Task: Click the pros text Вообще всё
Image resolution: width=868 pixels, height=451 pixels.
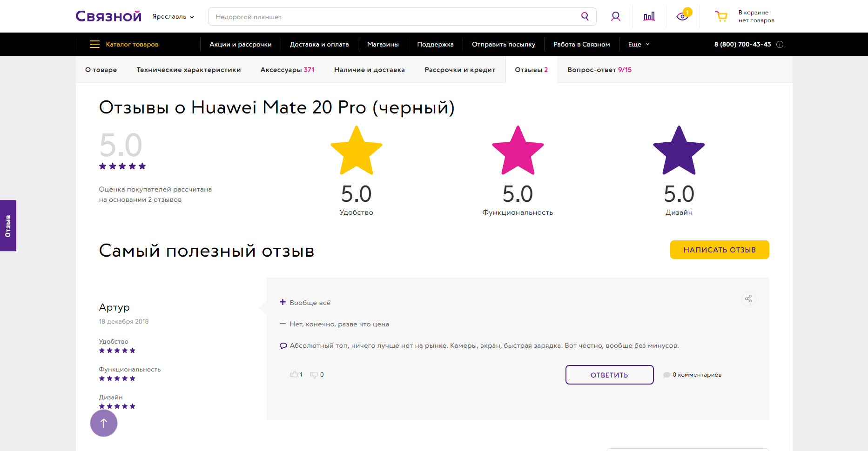Action: click(x=310, y=303)
